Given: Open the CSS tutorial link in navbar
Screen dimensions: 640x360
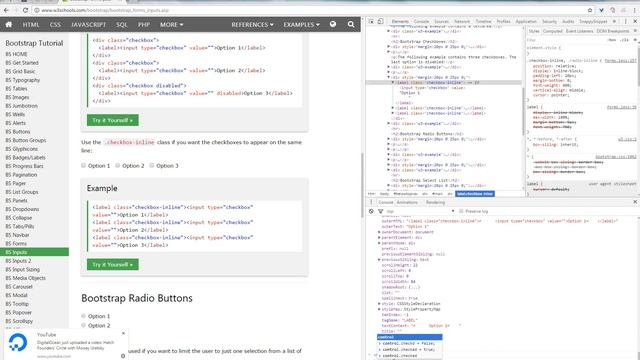Looking at the screenshot, I should 55,24.
